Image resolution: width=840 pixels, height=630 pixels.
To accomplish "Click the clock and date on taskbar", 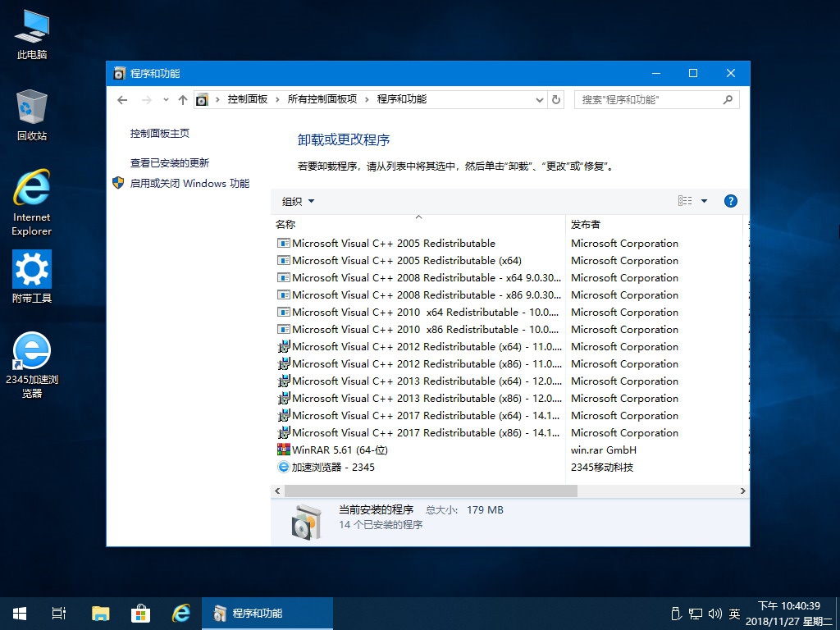I will pos(788,614).
